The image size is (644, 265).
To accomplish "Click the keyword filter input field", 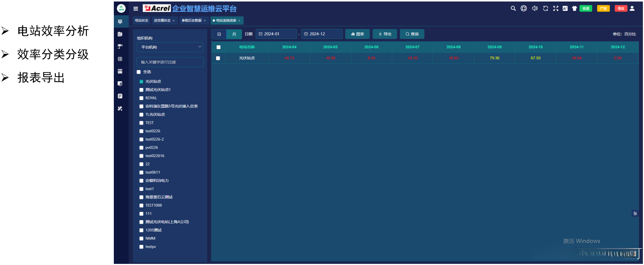I will coord(170,62).
